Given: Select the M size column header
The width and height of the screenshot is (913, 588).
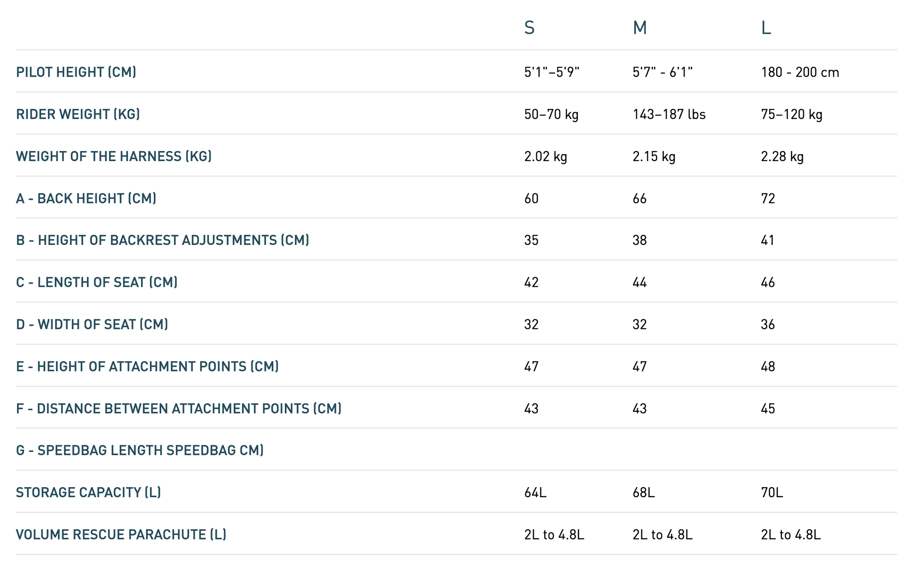Looking at the screenshot, I should (x=640, y=28).
